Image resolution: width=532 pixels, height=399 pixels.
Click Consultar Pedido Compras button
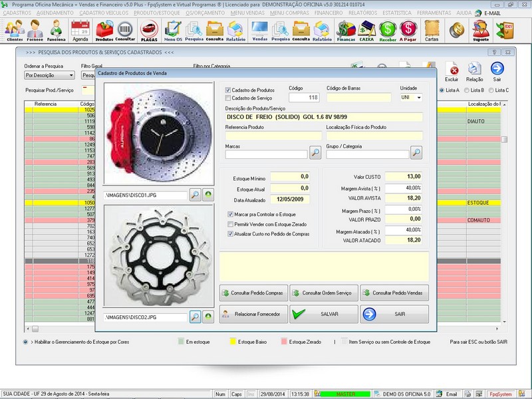253,293
